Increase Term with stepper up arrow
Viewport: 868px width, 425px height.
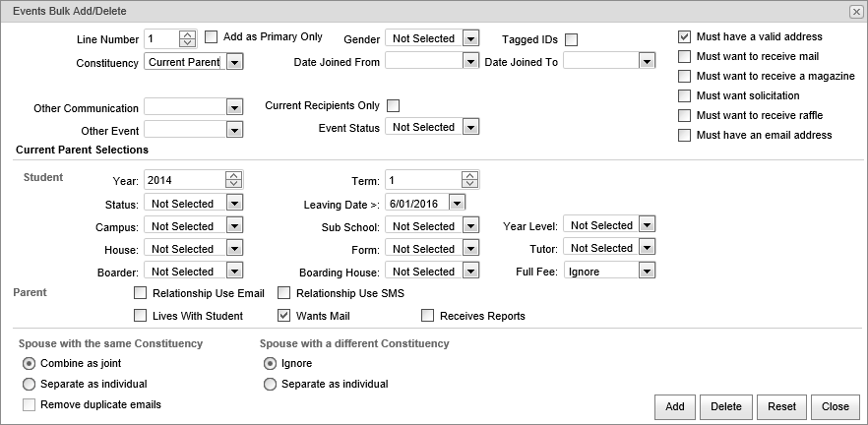tap(470, 176)
